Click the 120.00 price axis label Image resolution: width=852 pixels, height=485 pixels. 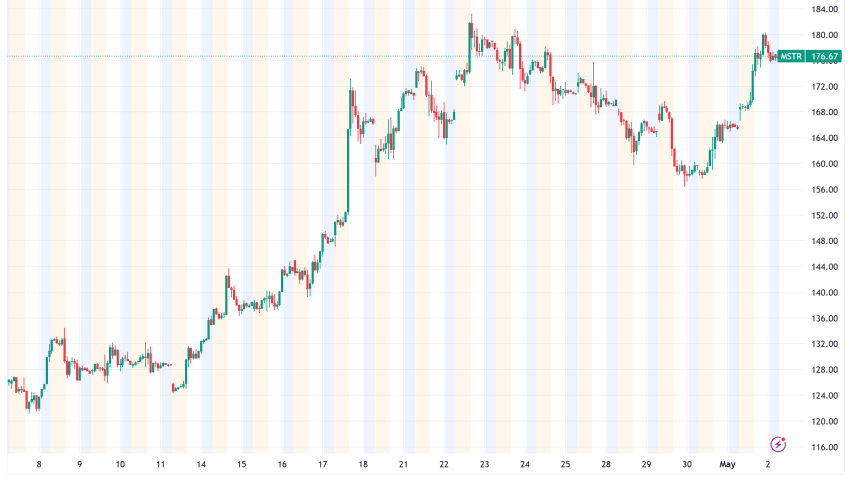824,421
